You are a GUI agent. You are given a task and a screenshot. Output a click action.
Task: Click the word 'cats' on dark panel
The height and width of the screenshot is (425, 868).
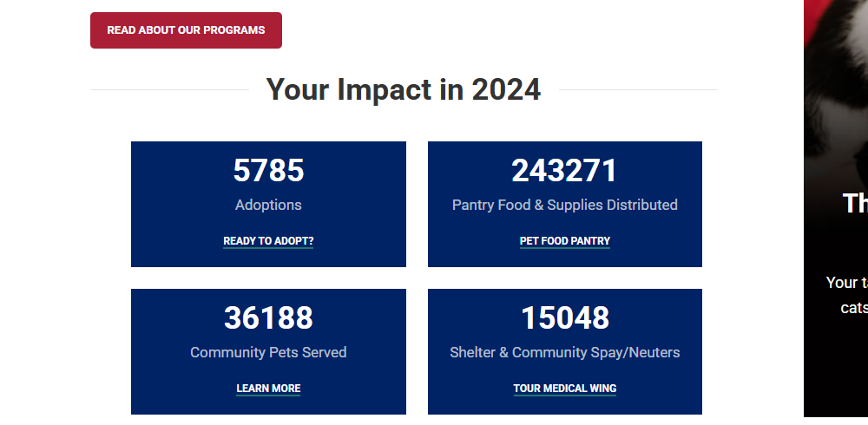(x=854, y=308)
